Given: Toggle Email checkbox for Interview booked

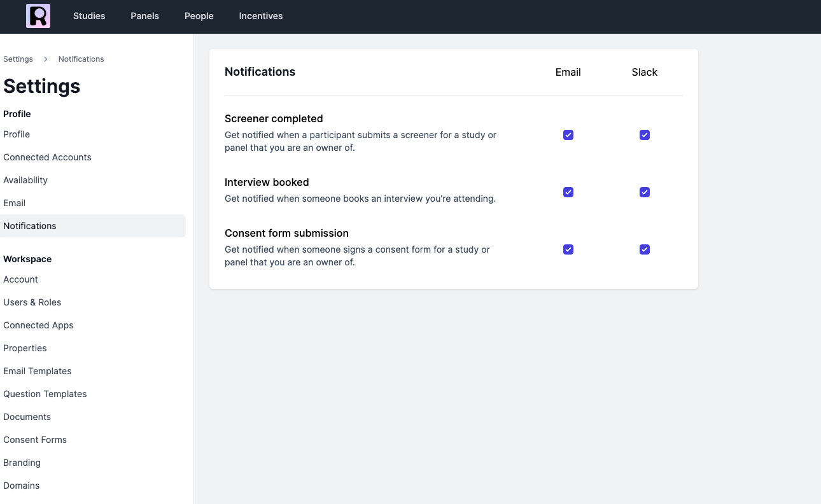Looking at the screenshot, I should pyautogui.click(x=568, y=192).
